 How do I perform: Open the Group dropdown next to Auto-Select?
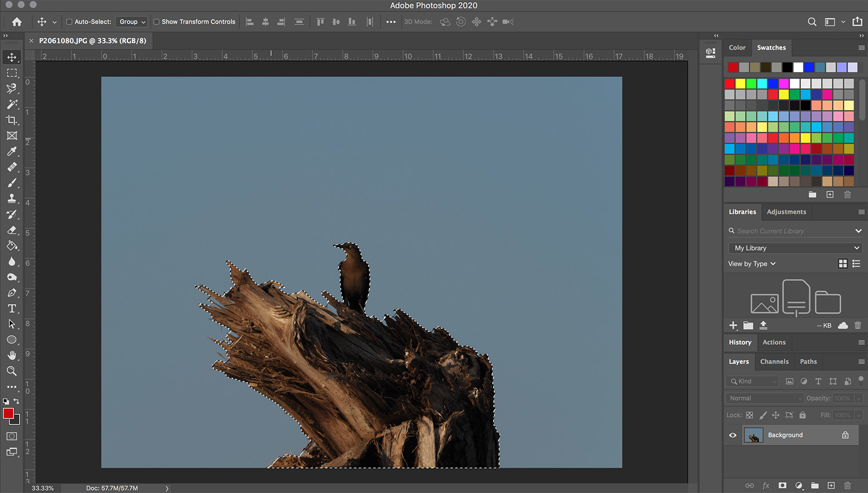pyautogui.click(x=131, y=22)
